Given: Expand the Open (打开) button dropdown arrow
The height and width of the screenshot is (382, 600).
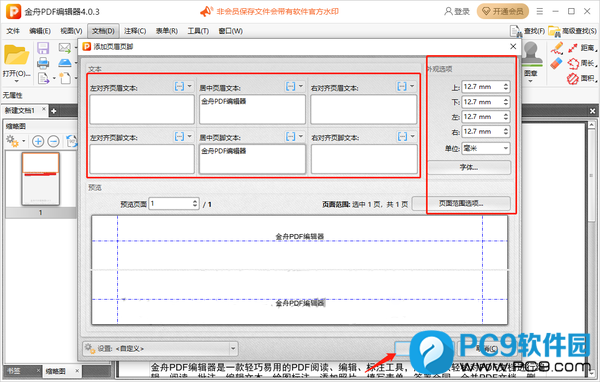Looking at the screenshot, I should [16, 81].
